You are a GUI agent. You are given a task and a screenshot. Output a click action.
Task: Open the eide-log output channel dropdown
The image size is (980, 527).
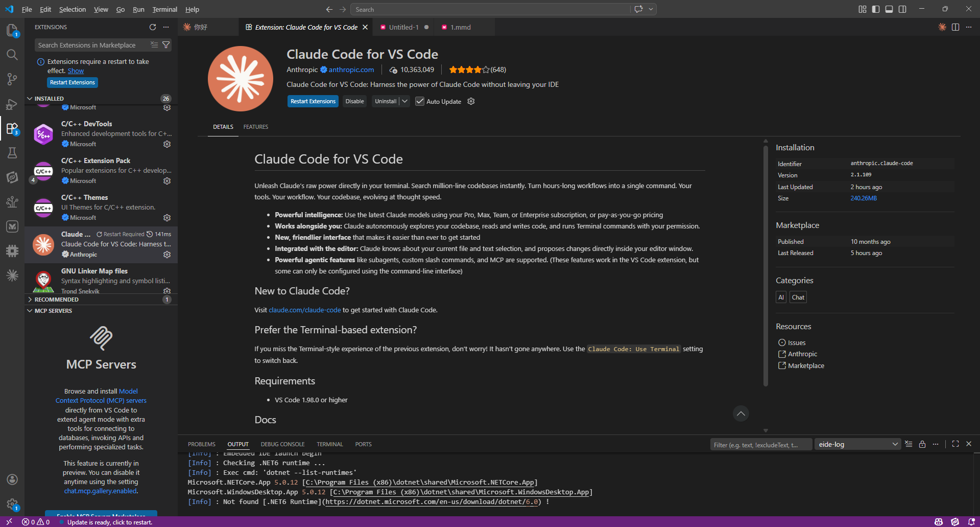[x=857, y=444]
